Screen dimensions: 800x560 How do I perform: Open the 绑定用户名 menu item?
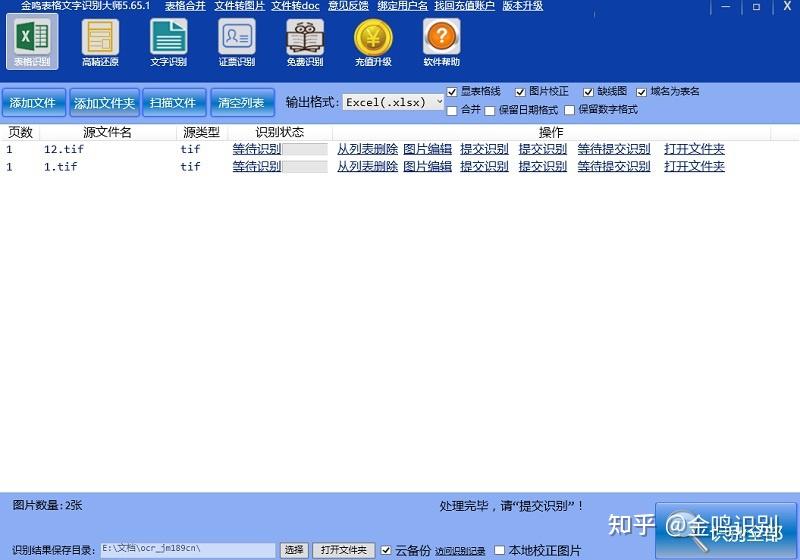click(x=403, y=6)
